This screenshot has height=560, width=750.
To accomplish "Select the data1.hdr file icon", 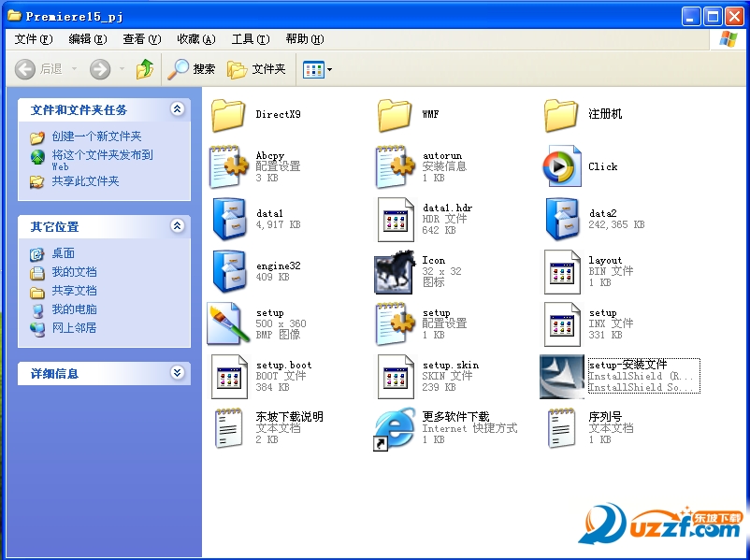I will click(x=396, y=220).
